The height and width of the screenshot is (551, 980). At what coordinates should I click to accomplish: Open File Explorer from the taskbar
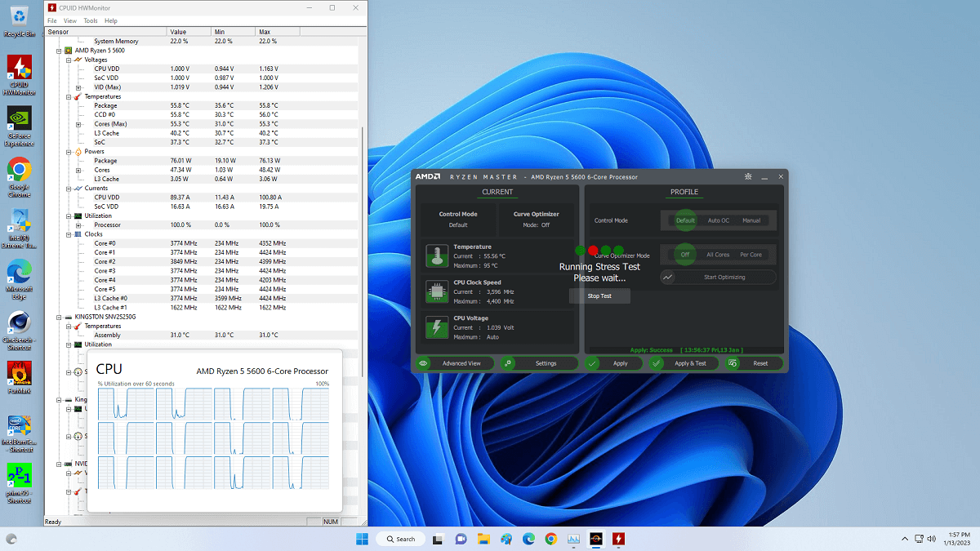[x=483, y=539]
